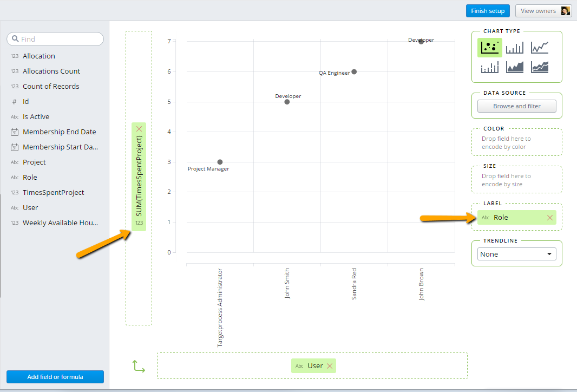The height and width of the screenshot is (392, 577).
Task: Click Add field or formula button
Action: tap(55, 377)
